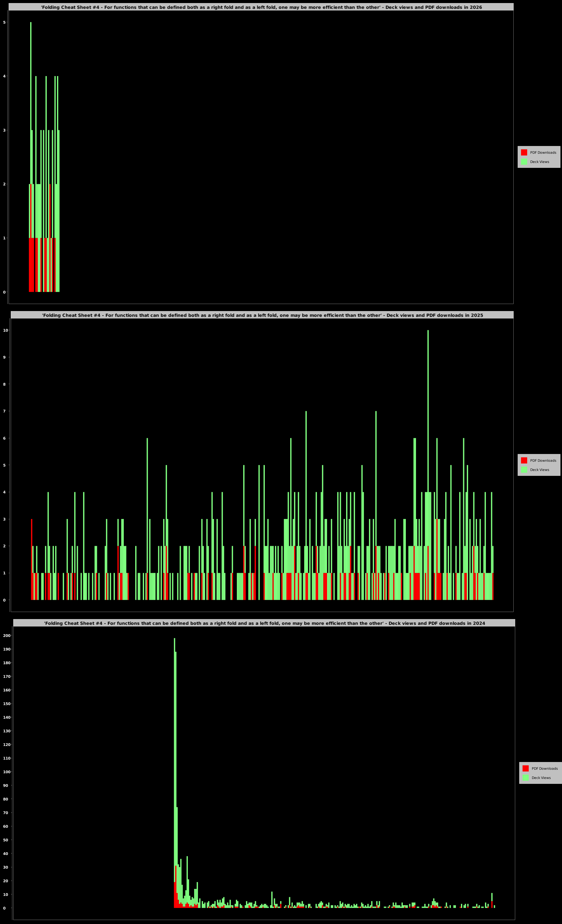Click y-axis label 10 in 2025 chart
Image resolution: width=562 pixels, height=924 pixels.
pos(6,330)
